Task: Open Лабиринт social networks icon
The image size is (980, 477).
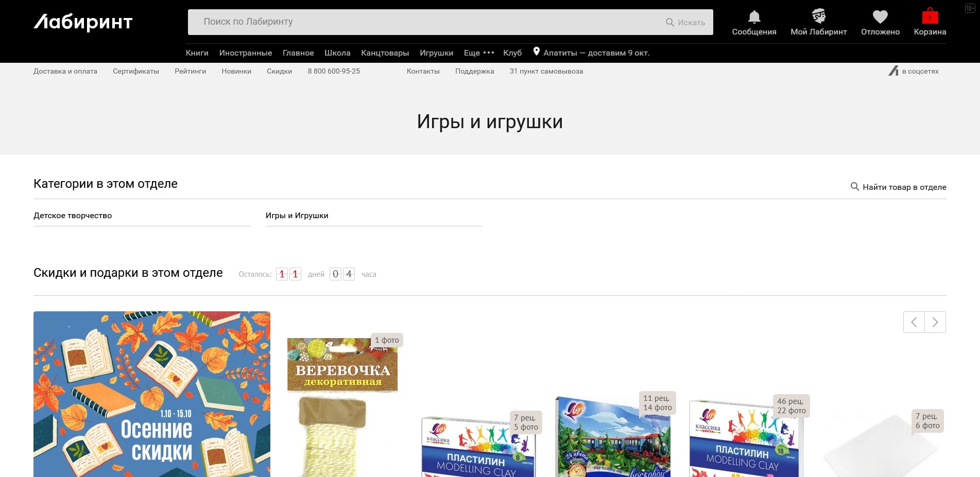Action: tap(895, 71)
